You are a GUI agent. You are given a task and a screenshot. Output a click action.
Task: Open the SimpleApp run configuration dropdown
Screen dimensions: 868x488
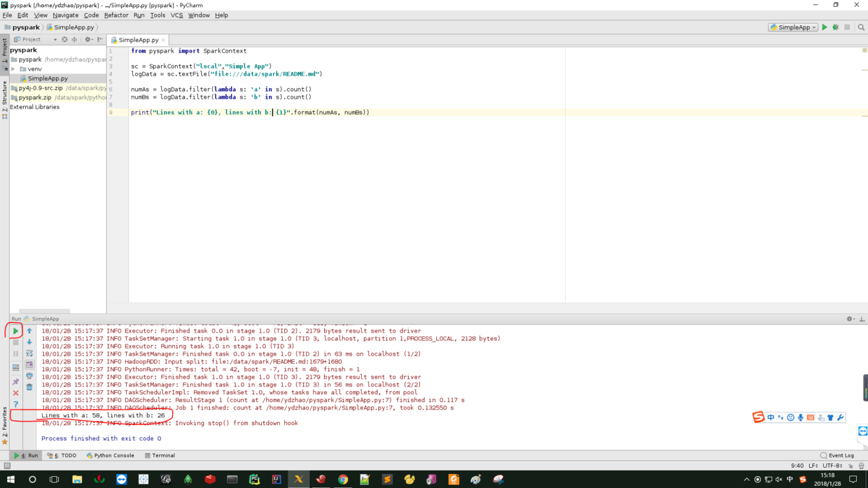tap(793, 27)
